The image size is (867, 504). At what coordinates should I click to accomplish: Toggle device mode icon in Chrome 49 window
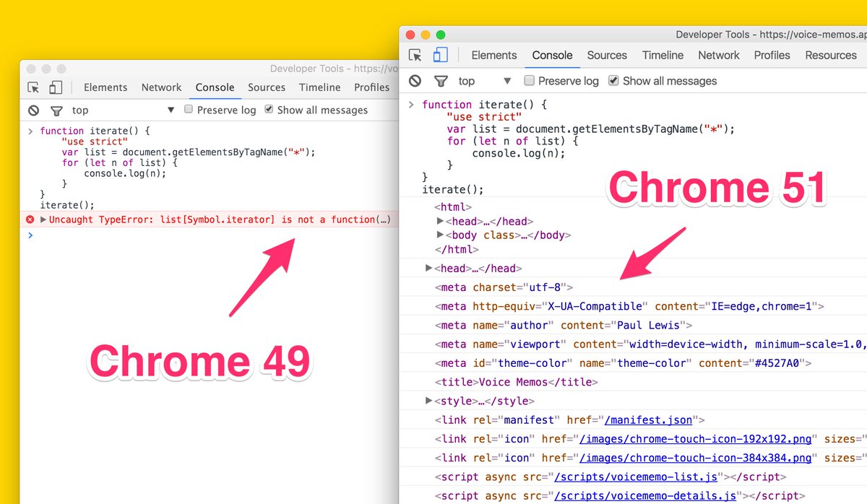(56, 87)
